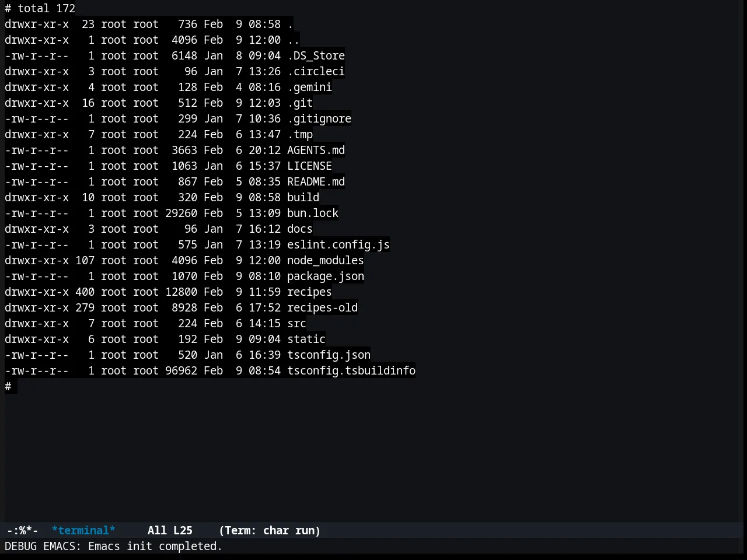The height and width of the screenshot is (560, 747).
Task: Select the package.json file entry
Action: [x=326, y=276]
